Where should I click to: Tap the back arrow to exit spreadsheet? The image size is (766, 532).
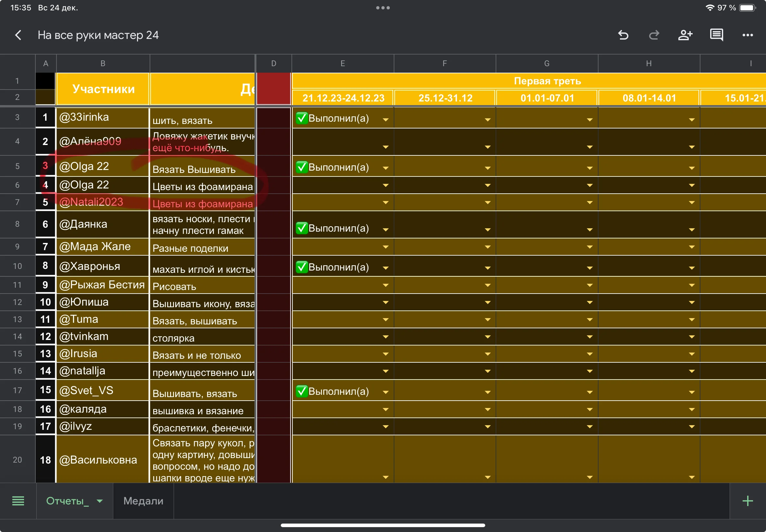(x=19, y=35)
